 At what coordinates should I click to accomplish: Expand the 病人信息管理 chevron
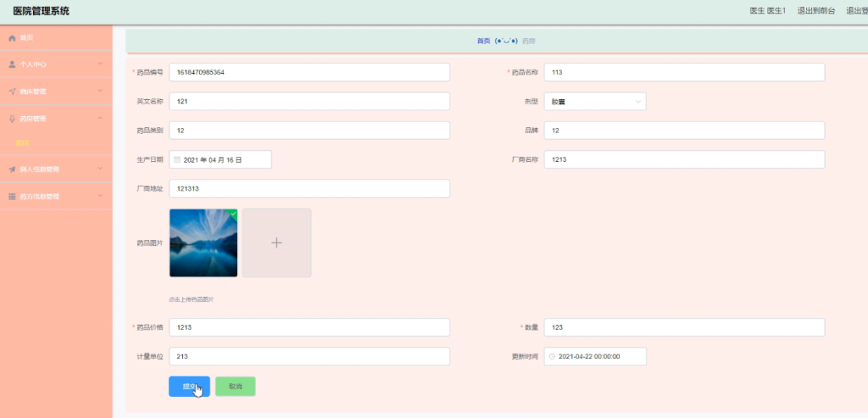tap(100, 169)
